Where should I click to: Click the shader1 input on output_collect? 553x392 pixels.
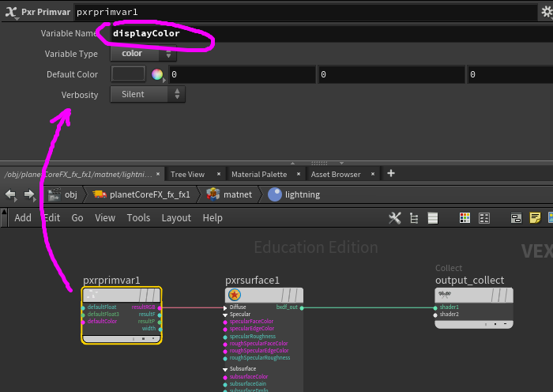click(435, 307)
